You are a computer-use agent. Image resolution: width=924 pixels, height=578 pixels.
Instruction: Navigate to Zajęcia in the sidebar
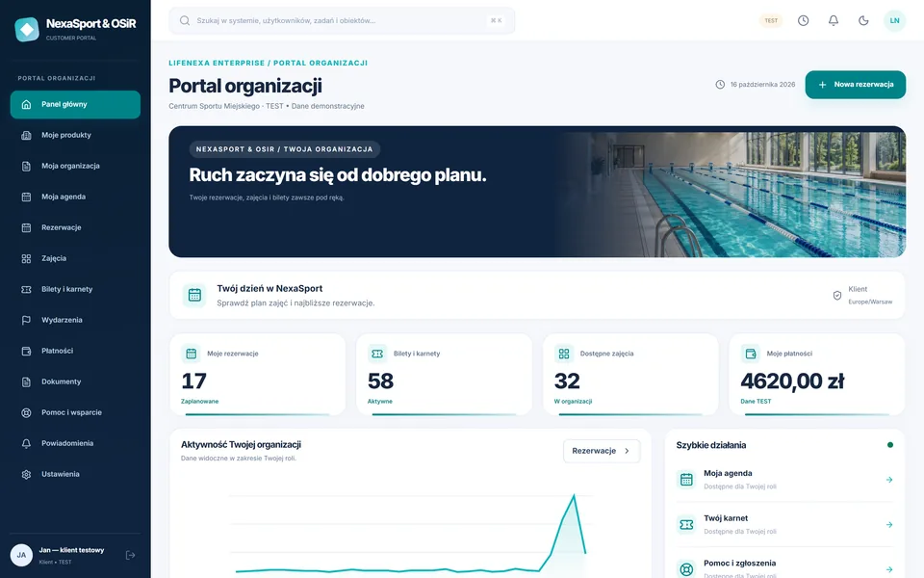click(75, 258)
